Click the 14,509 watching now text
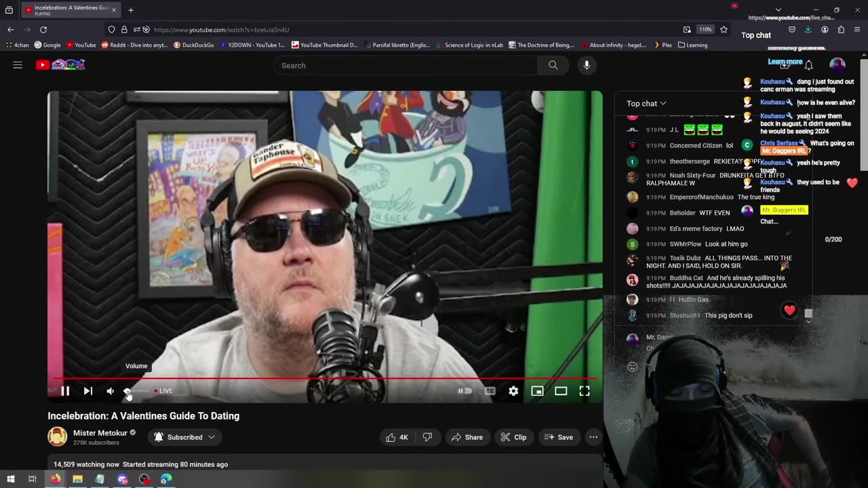The width and height of the screenshot is (868, 488). point(86,464)
